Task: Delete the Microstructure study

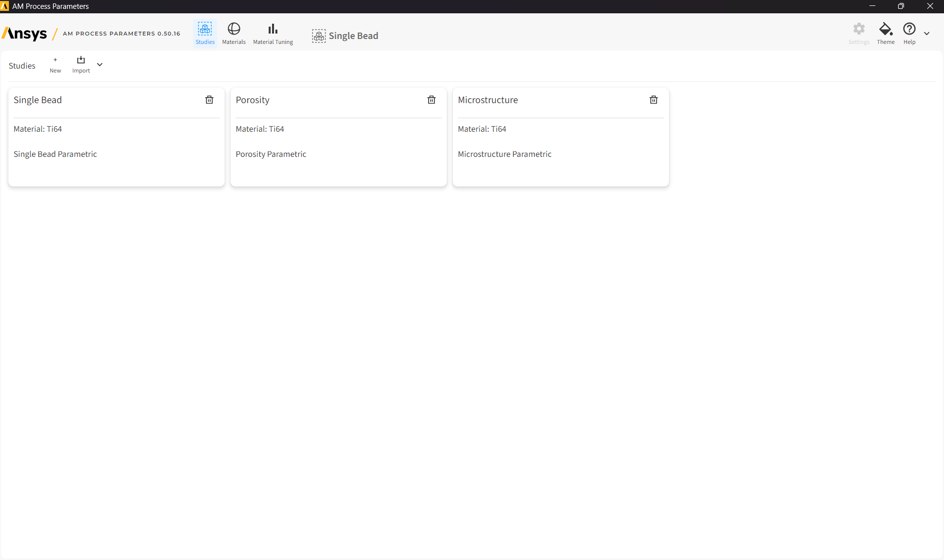Action: 654,100
